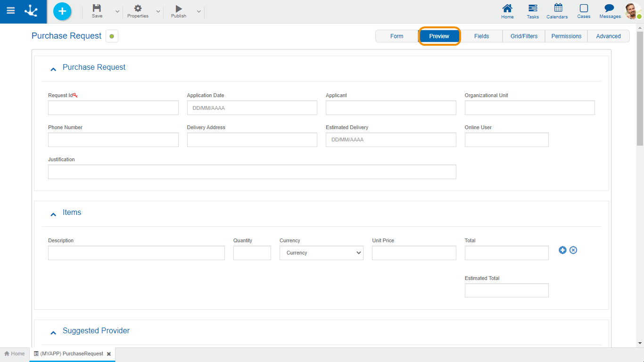644x362 pixels.
Task: Add item row with plus icon
Action: tap(562, 250)
